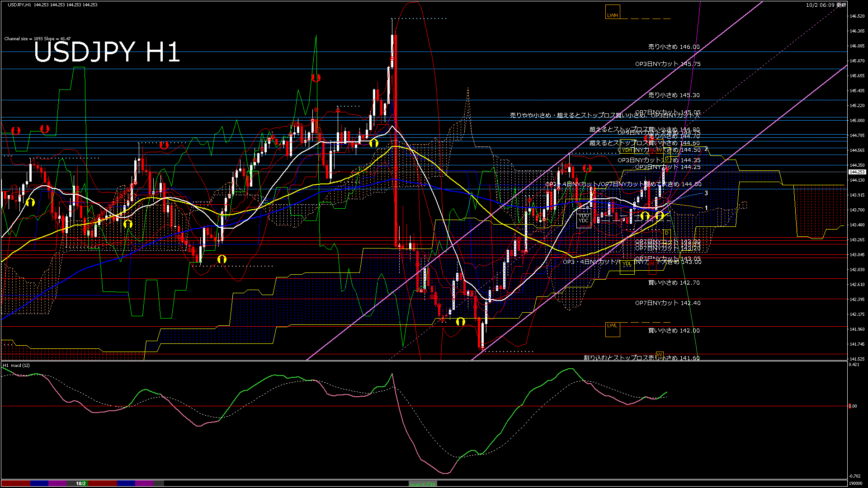Click the 'OP3日NYカット大きめ 144.35' label
The image size is (868, 488).
click(659, 160)
